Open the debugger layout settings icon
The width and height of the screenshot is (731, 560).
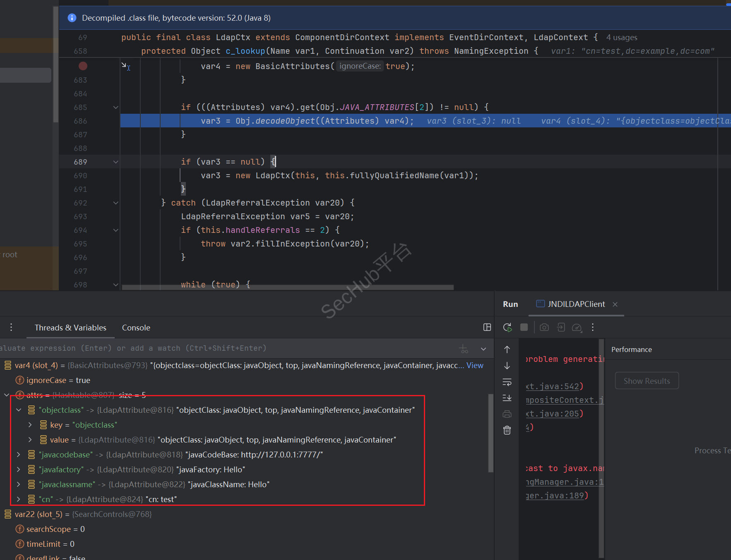pyautogui.click(x=487, y=327)
